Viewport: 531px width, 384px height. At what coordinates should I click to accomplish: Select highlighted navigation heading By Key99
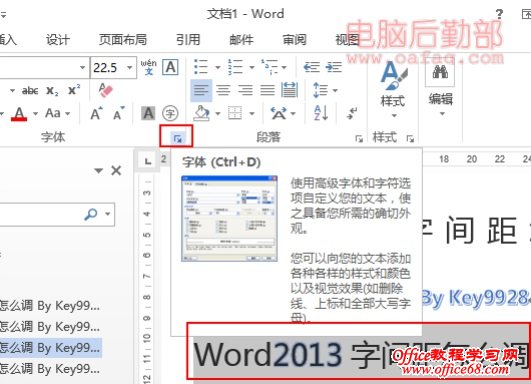50,347
